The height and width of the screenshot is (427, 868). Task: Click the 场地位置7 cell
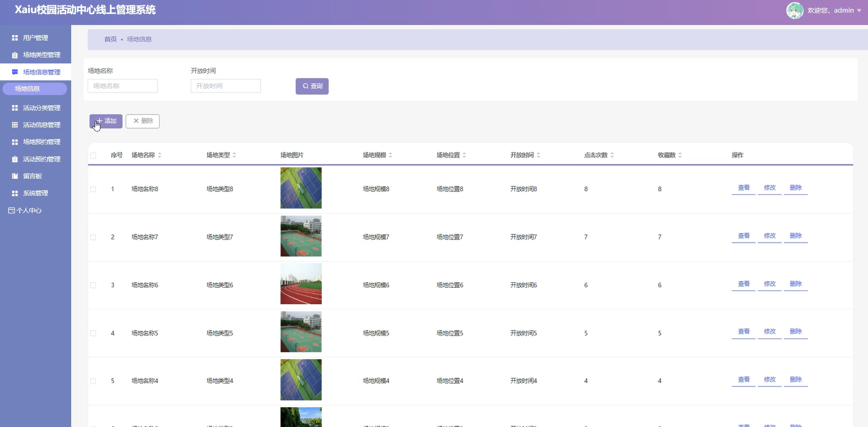450,237
